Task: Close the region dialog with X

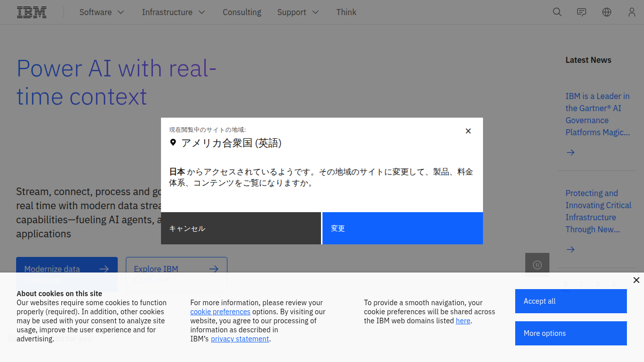Action: [468, 131]
